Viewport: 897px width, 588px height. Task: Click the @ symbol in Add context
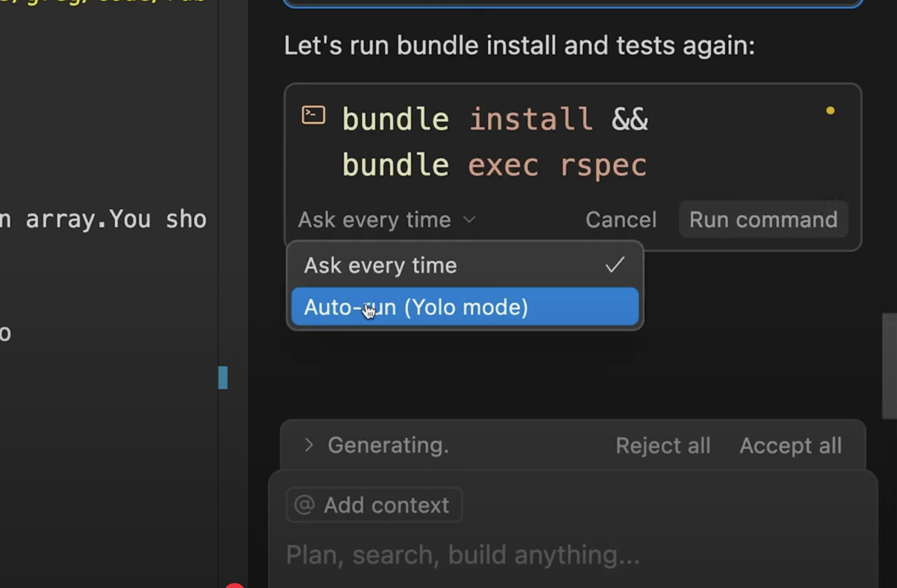point(305,505)
